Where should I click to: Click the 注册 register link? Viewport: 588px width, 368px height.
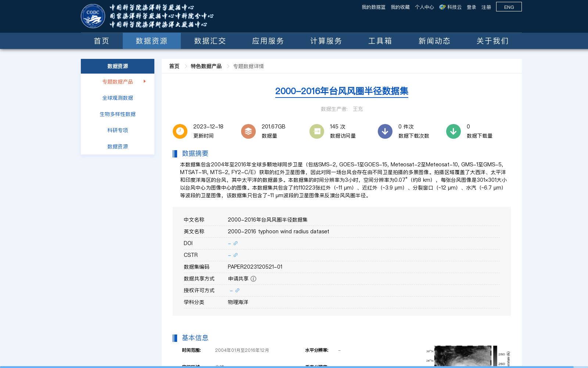486,7
